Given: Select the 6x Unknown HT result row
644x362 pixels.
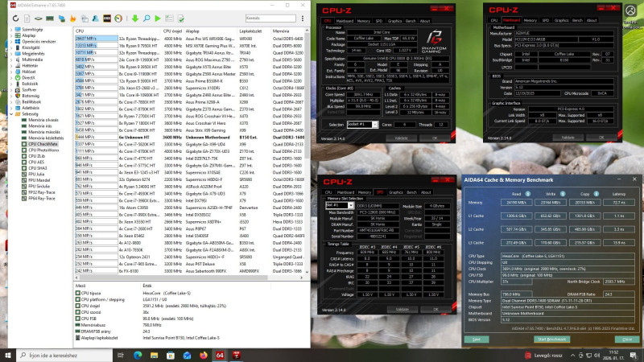Looking at the screenshot, I should click(x=190, y=137).
